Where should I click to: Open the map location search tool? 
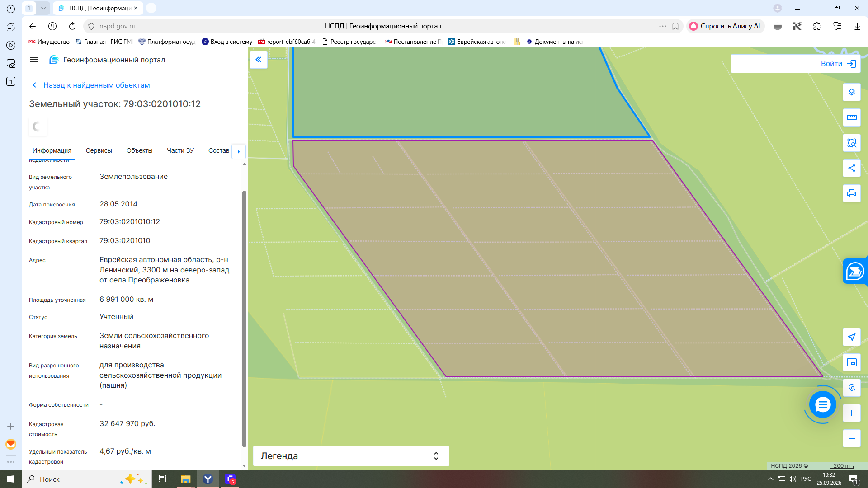[x=851, y=388]
